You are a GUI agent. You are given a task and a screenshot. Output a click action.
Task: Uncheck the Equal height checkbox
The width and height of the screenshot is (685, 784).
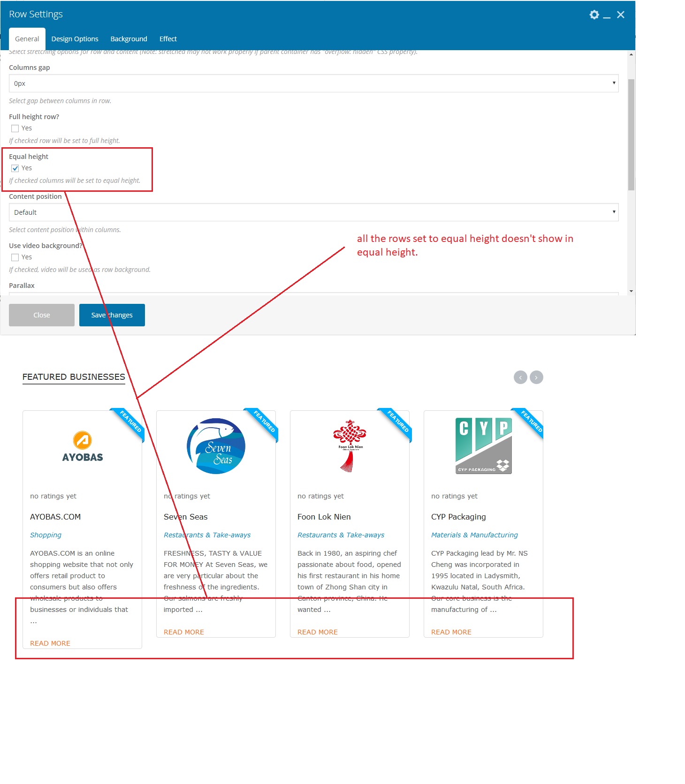point(15,168)
